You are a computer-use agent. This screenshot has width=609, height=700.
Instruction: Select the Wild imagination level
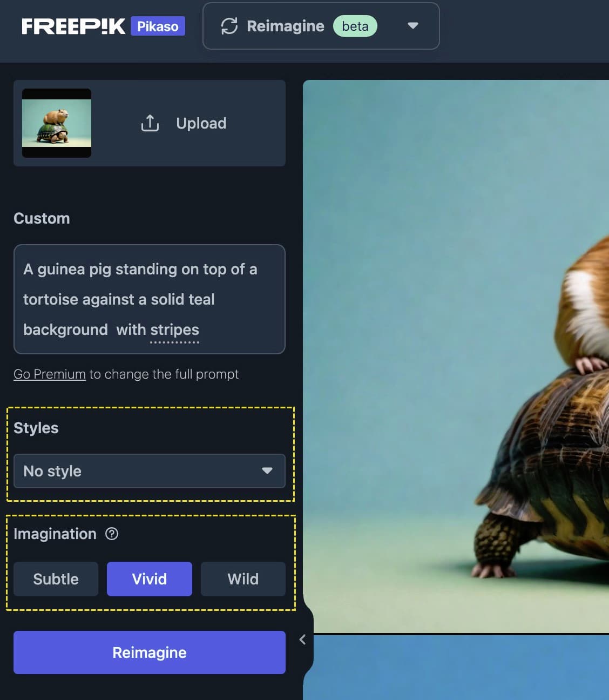[x=243, y=579]
